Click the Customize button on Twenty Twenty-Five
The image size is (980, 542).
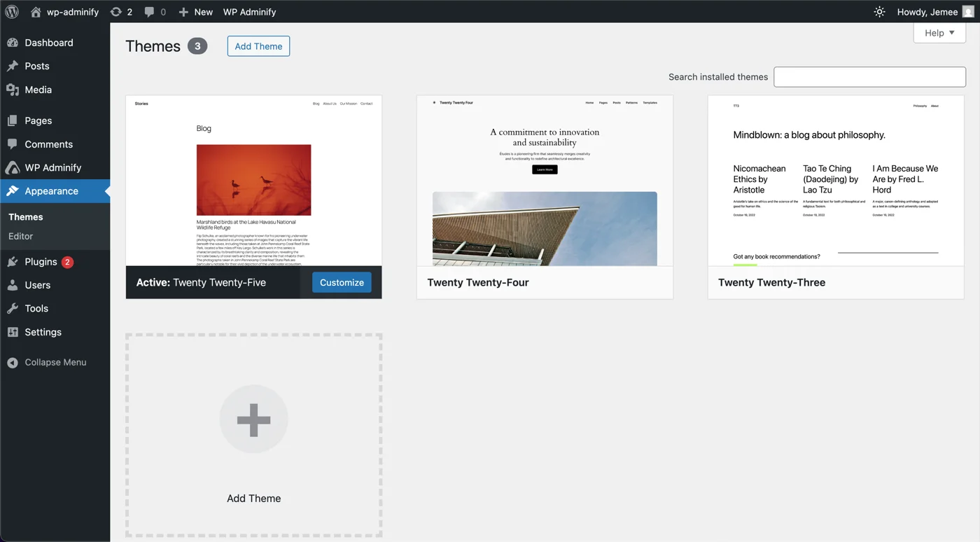coord(342,282)
